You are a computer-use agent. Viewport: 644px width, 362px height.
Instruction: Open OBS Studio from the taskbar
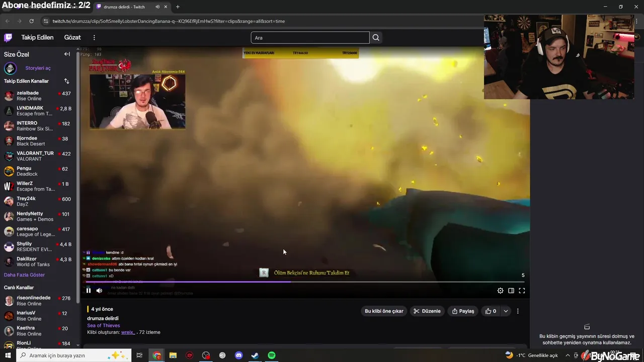pyautogui.click(x=222, y=355)
